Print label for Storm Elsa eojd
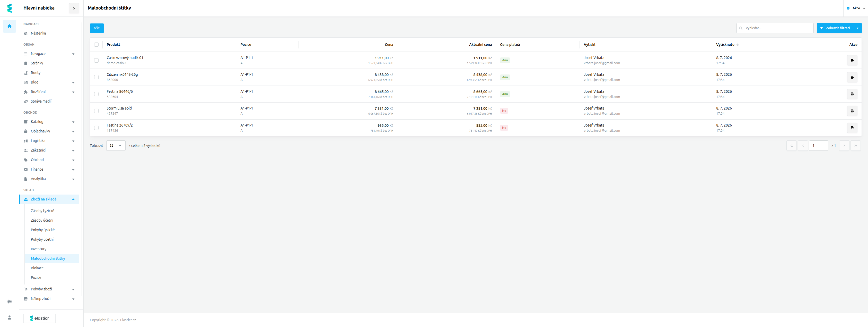The height and width of the screenshot is (327, 868). 852,111
